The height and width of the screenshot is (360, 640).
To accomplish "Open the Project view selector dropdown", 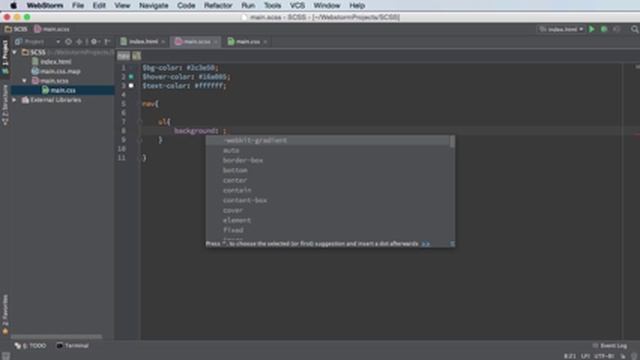I will [38, 42].
